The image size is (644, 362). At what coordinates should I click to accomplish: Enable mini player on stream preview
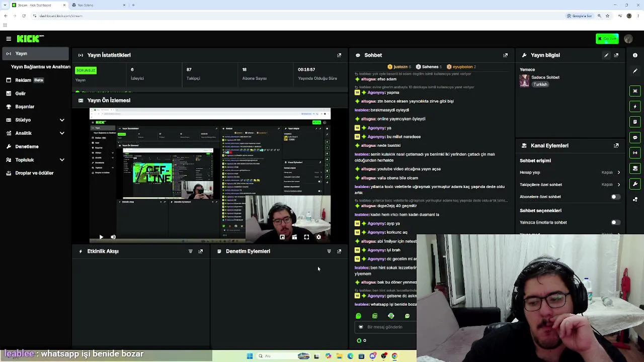point(282,237)
